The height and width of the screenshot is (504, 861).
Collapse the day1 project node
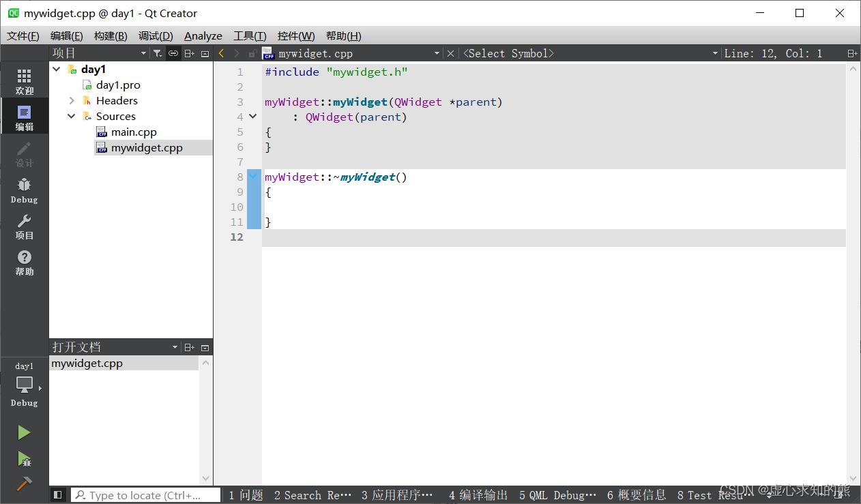click(57, 70)
